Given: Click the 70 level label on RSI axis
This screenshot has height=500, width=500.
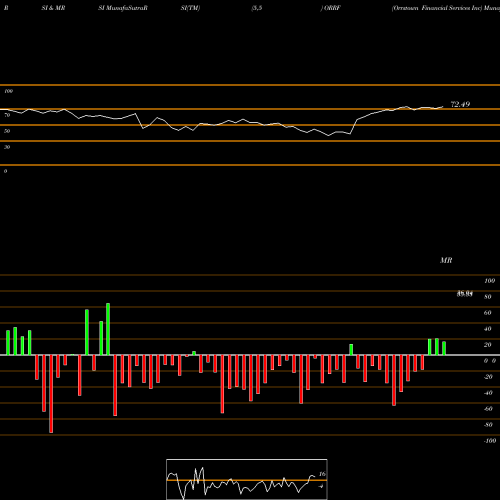Looking at the screenshot, I should tap(7, 115).
